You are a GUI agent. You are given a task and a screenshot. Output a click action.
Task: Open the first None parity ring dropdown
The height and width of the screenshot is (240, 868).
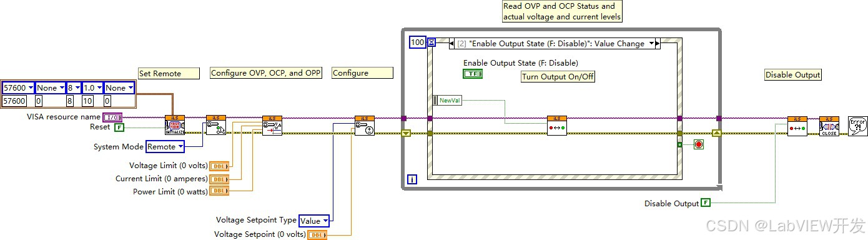coord(50,87)
